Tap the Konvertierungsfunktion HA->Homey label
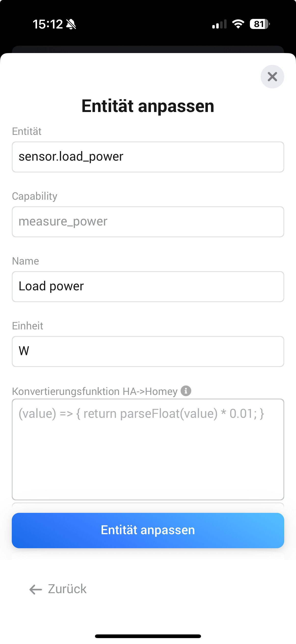 pyautogui.click(x=95, y=391)
